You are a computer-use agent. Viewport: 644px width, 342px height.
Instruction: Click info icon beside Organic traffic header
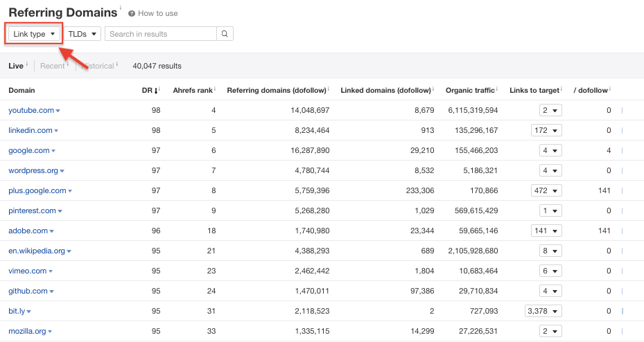[498, 89]
